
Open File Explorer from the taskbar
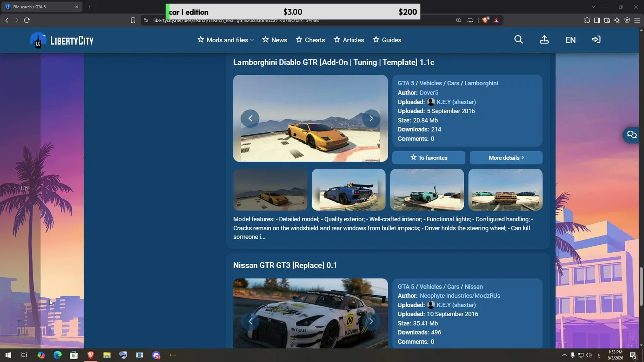(x=107, y=355)
